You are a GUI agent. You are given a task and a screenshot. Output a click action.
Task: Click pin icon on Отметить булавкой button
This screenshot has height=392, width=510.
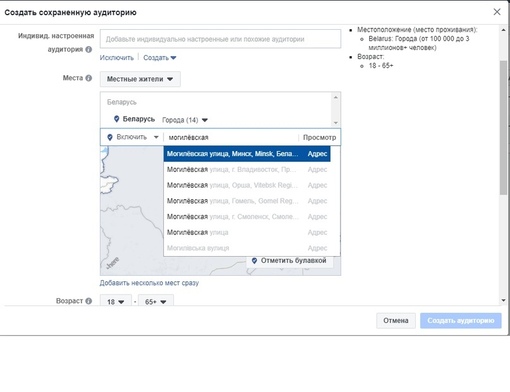pyautogui.click(x=254, y=260)
